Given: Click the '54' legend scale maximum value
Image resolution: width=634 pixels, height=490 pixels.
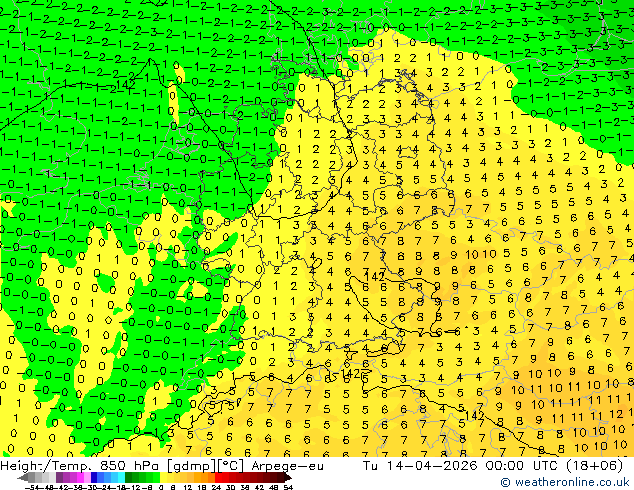Looking at the screenshot, I should (287, 487).
